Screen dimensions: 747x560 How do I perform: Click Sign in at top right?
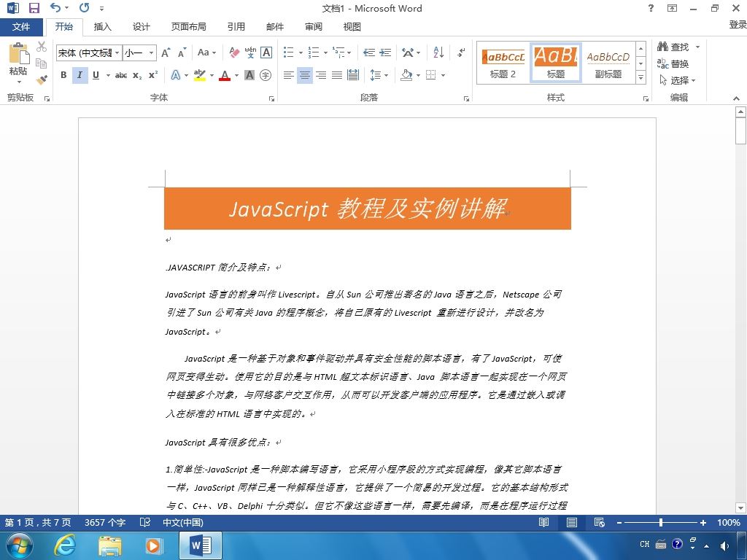point(738,24)
